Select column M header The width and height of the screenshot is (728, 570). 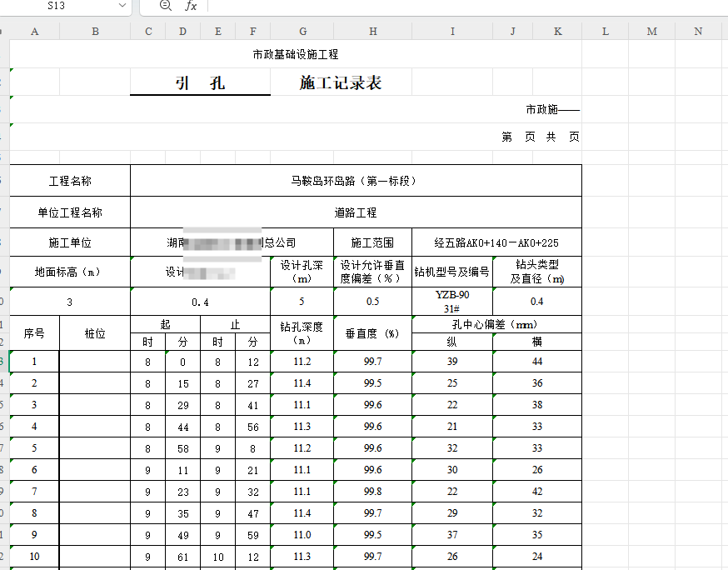[x=651, y=32]
